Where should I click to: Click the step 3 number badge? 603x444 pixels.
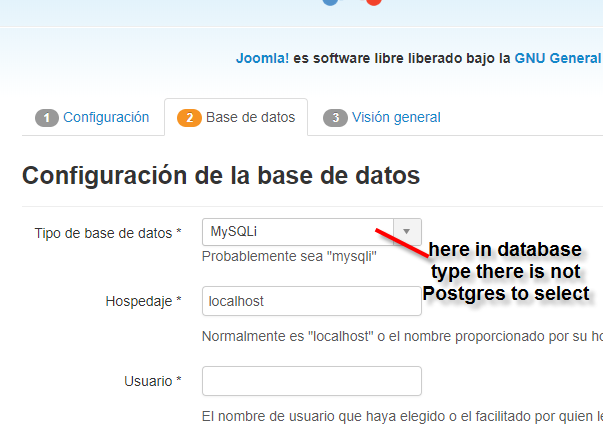pos(335,118)
